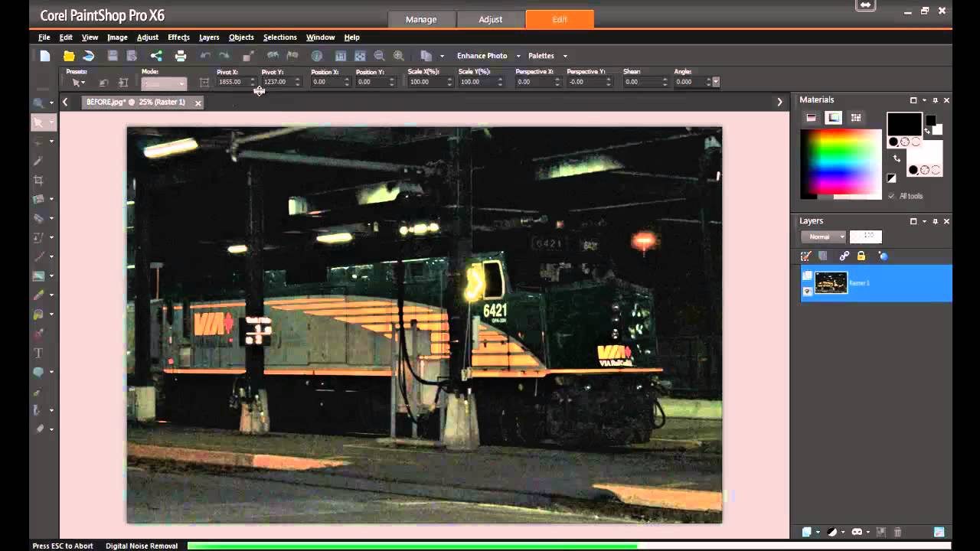Pin the Materials palette

tap(936, 100)
